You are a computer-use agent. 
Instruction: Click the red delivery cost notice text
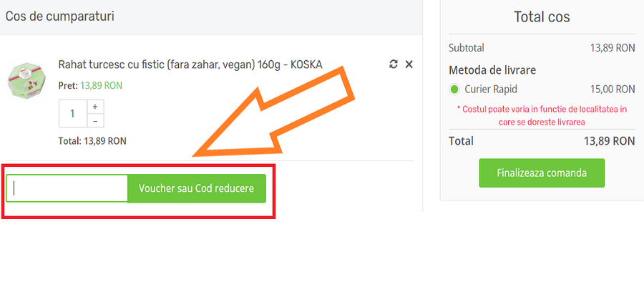coord(542,115)
